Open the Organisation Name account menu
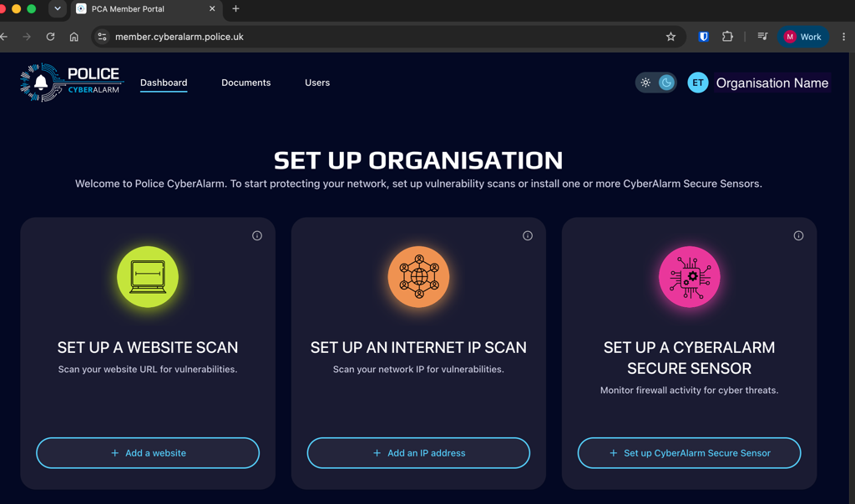 click(772, 83)
